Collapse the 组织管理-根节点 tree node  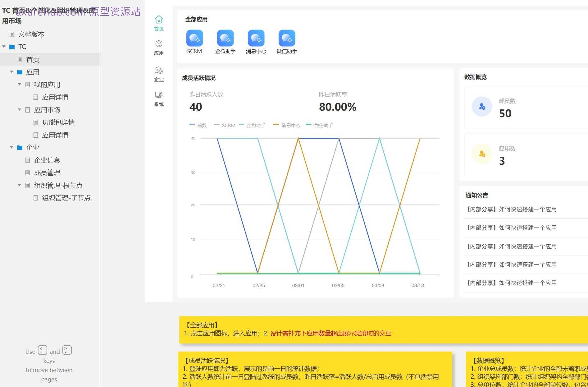pos(19,185)
